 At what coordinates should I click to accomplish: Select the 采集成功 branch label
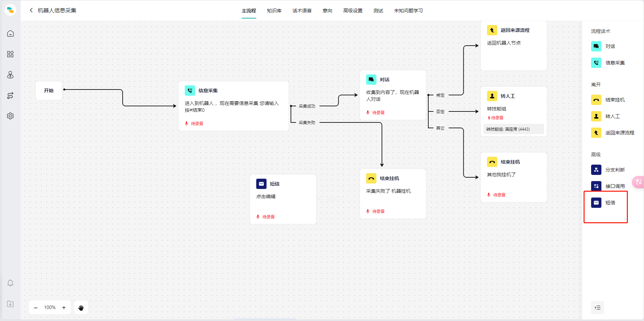[x=307, y=106]
